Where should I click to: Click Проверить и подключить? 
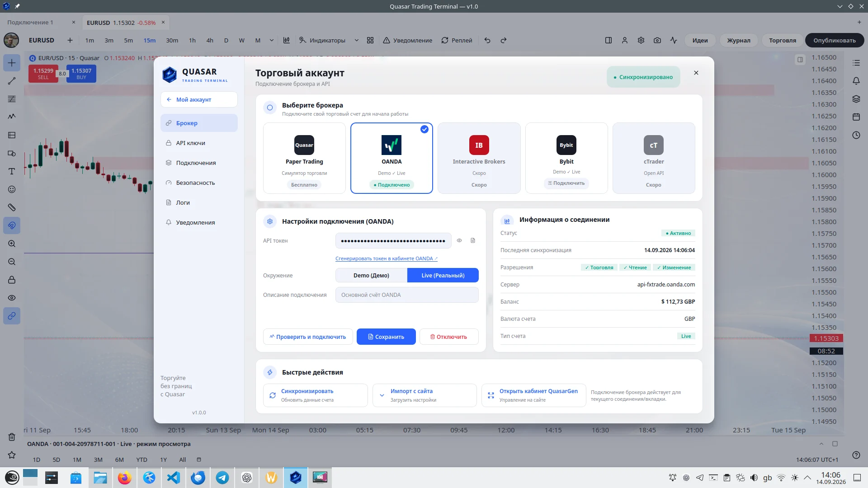click(308, 337)
